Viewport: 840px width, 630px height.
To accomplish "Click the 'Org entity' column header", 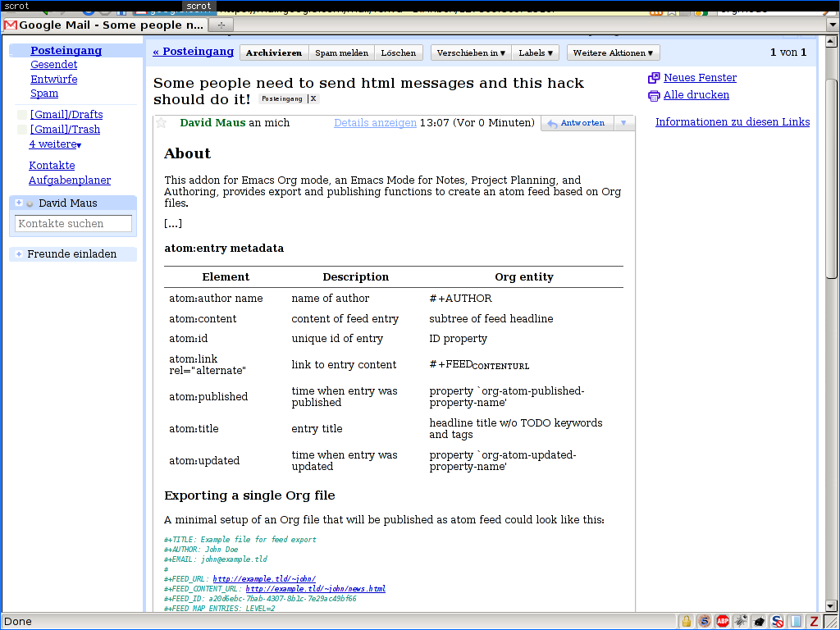I will tap(524, 277).
